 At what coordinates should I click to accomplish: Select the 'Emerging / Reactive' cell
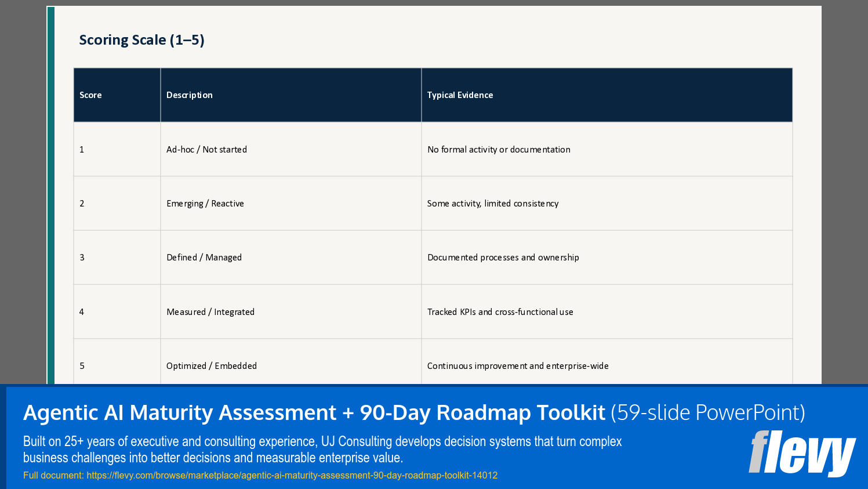coord(291,204)
